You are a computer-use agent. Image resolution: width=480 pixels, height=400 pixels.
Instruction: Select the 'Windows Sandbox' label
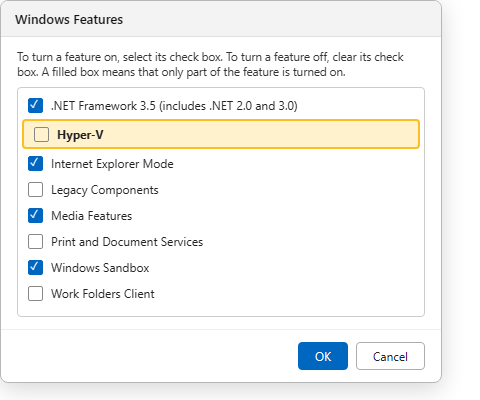pyautogui.click(x=100, y=268)
